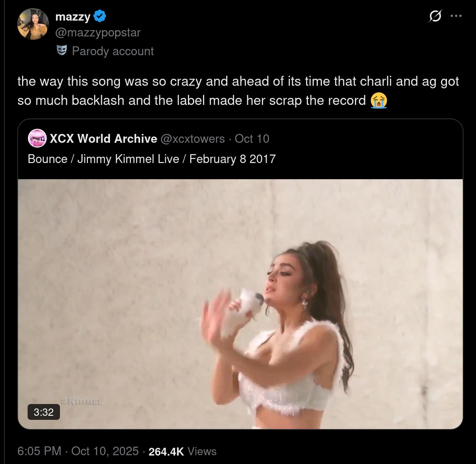
Task: Click the Parody account label
Action: click(113, 51)
